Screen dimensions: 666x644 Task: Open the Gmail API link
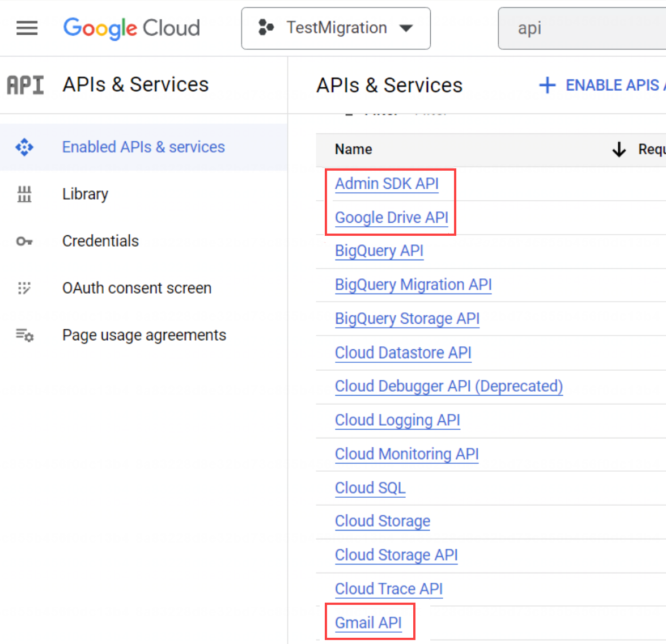pos(368,623)
